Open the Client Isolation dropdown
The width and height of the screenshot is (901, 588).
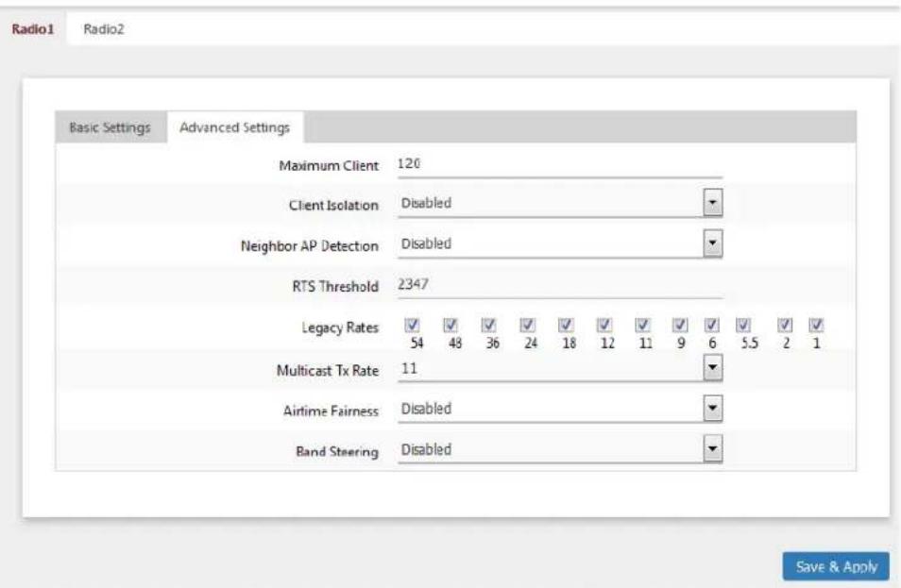tap(560, 203)
